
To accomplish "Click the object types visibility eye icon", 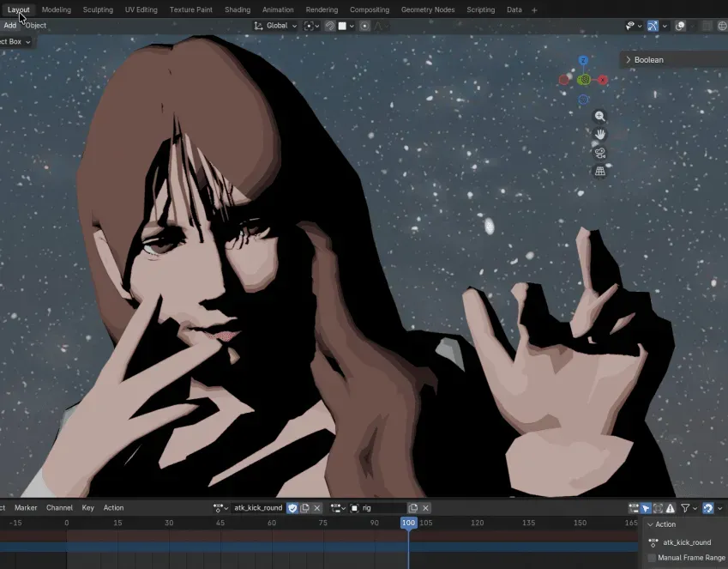I will click(630, 26).
